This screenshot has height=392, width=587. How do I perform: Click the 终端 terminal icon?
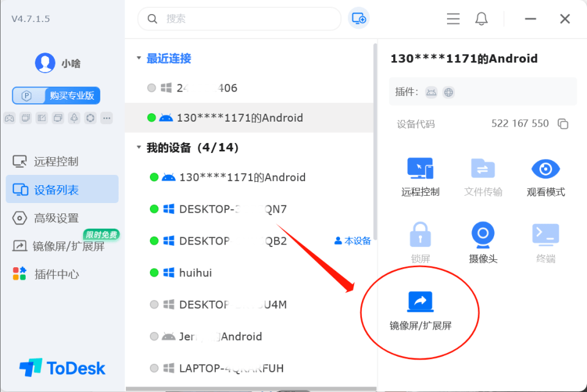pyautogui.click(x=545, y=243)
